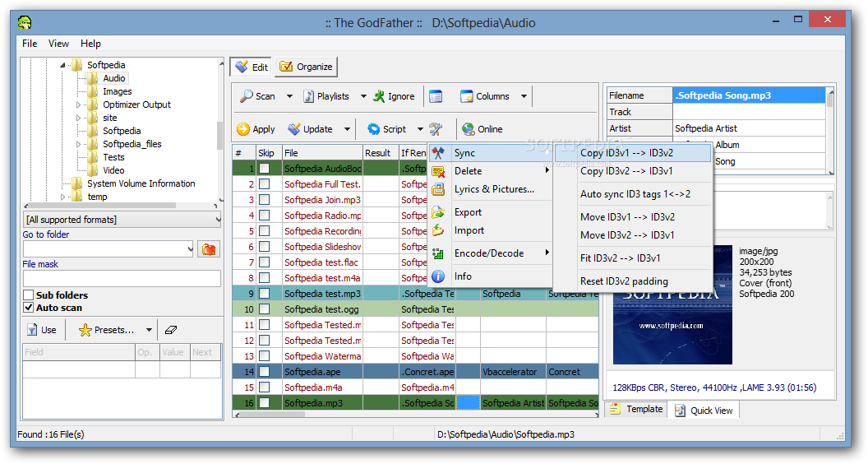Click the Columns toolbar icon

click(467, 96)
